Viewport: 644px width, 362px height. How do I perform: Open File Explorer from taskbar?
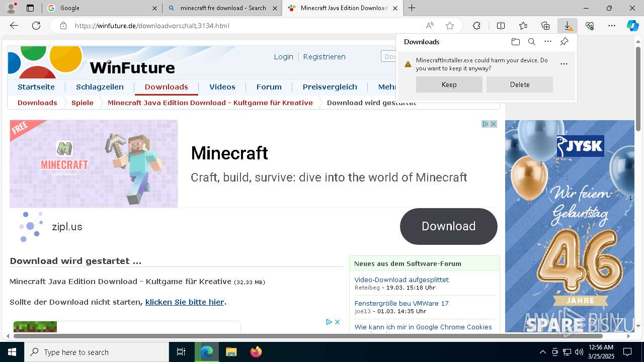click(231, 352)
